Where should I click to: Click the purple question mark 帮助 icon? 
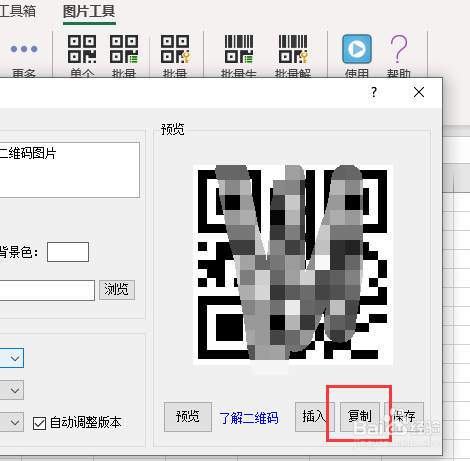tap(399, 49)
